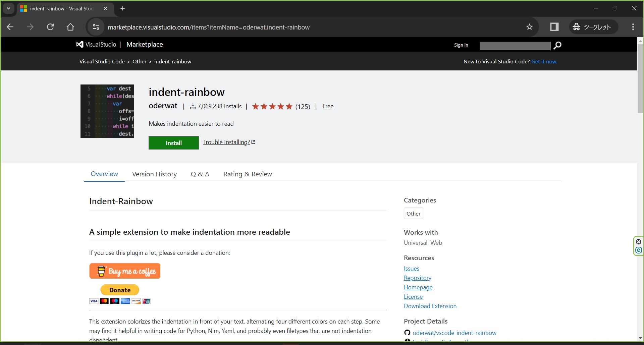Click the indent-rainbow extension thumbnail
Image resolution: width=644 pixels, height=345 pixels.
(107, 111)
